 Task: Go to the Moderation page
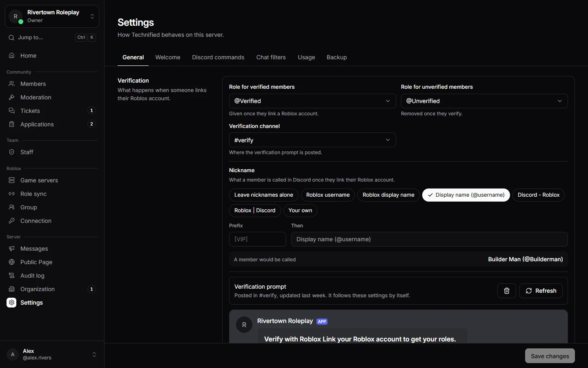click(x=52, y=97)
